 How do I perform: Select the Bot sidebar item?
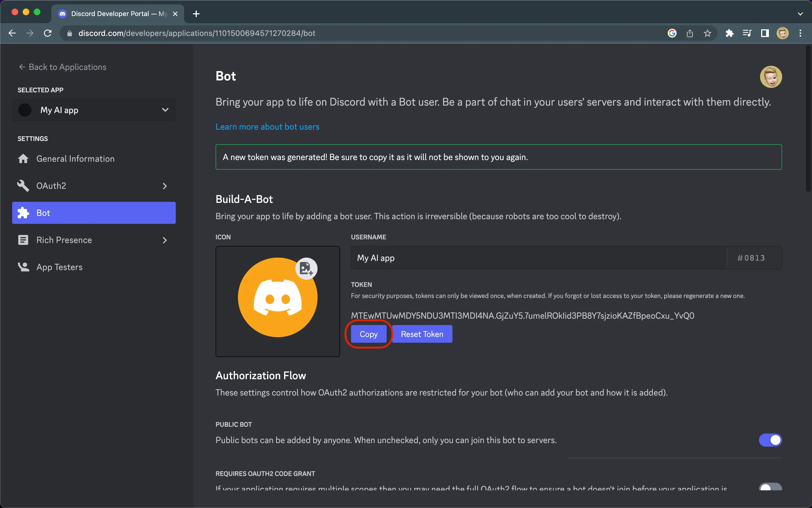(94, 213)
